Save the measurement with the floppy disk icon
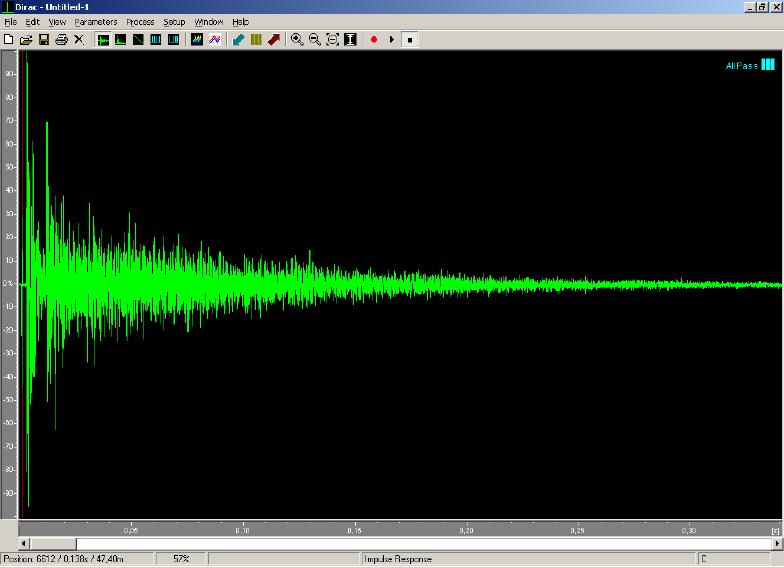The width and height of the screenshot is (784, 568). 43,39
